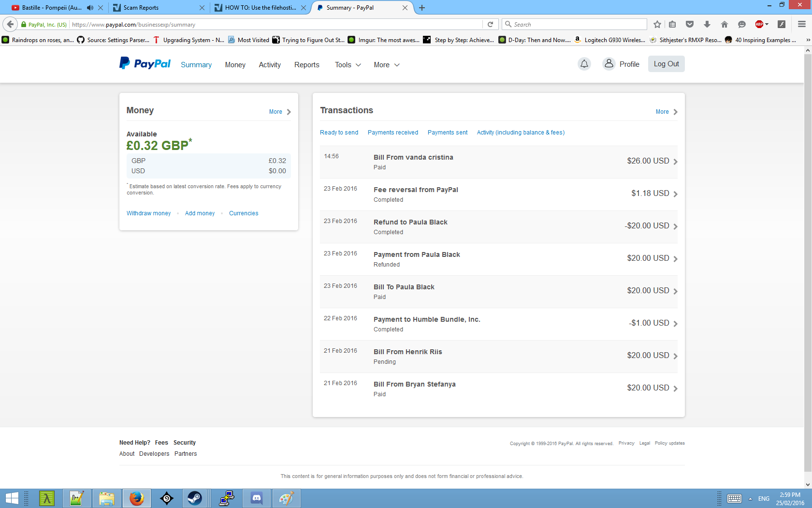Expand Refund to Paula Black details
Screen dimensions: 812x508
[675, 226]
